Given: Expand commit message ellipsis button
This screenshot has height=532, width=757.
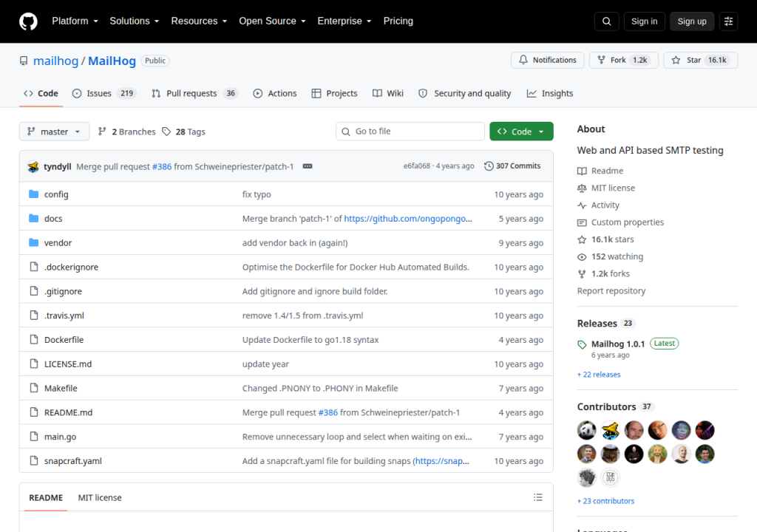Looking at the screenshot, I should (x=307, y=166).
